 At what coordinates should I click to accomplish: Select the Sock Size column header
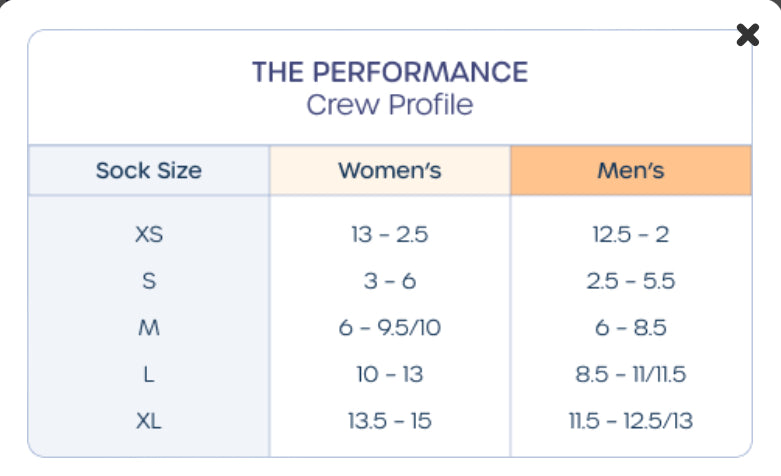tap(149, 170)
